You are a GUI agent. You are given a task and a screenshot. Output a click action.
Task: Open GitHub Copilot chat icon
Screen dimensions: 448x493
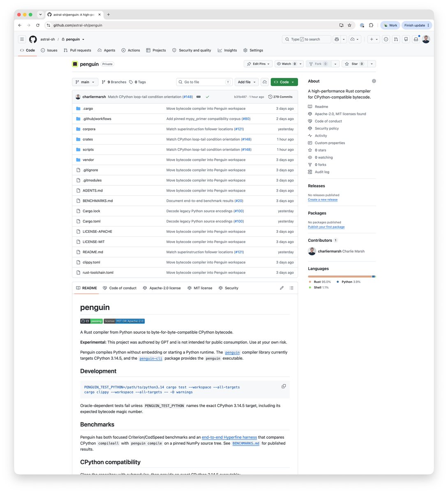tap(337, 39)
